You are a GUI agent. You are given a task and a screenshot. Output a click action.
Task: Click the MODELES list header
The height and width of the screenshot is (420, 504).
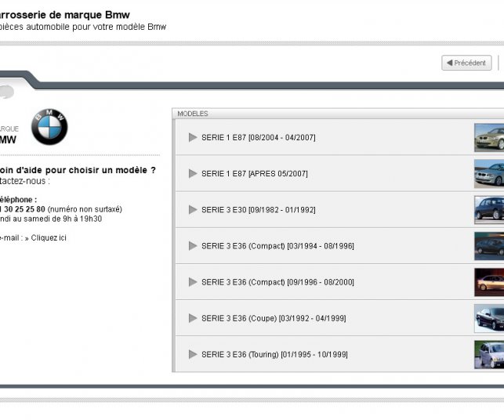193,114
